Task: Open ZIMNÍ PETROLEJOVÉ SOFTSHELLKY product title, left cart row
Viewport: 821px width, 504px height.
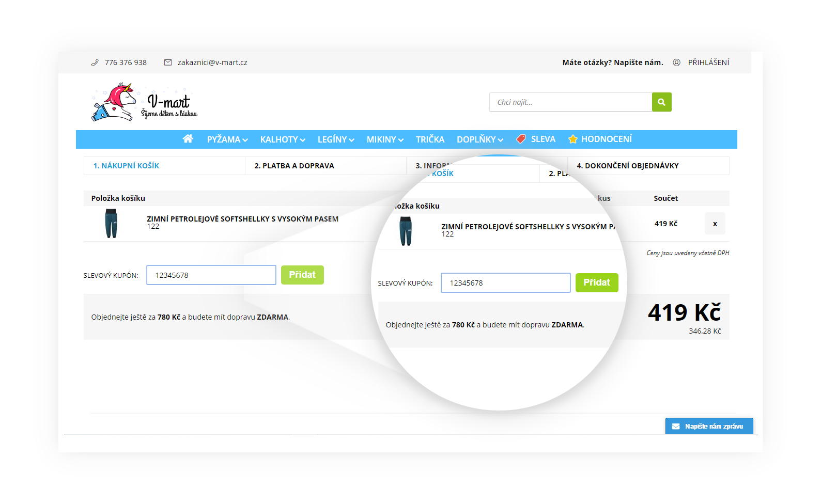Action: 242,219
